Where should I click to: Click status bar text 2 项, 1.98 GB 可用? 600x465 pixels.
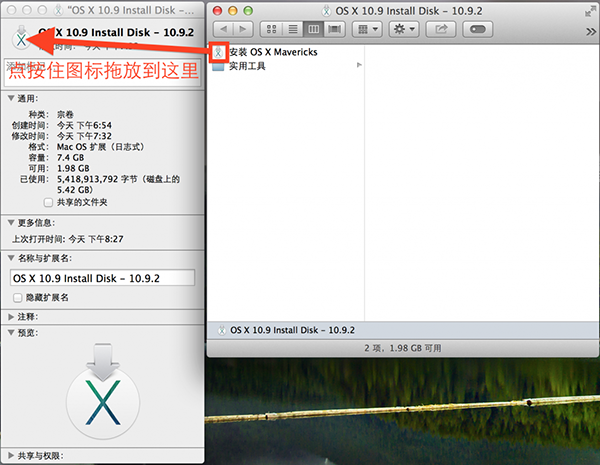[403, 348]
